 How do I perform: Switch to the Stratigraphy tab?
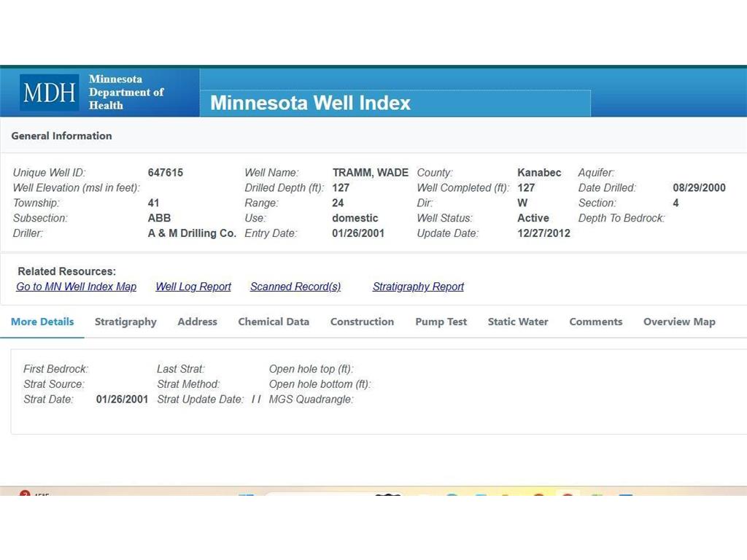(125, 322)
